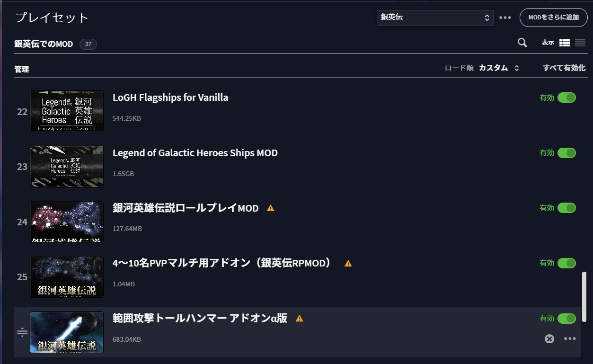This screenshot has height=364, width=593.
Task: Disable LoGH Flagships for Vanilla mod
Action: 566,98
